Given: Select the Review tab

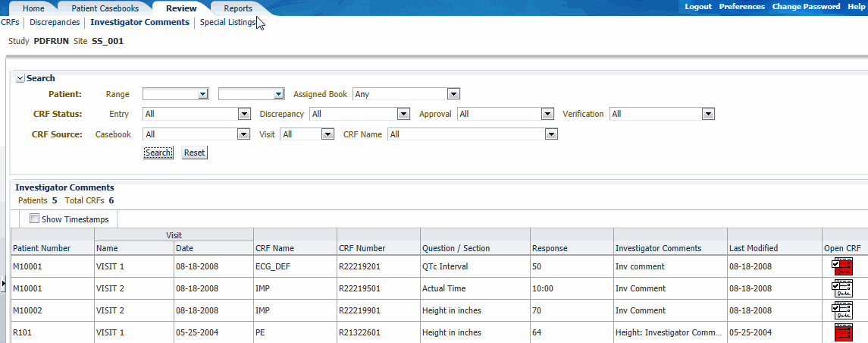Looking at the screenshot, I should coord(181,8).
